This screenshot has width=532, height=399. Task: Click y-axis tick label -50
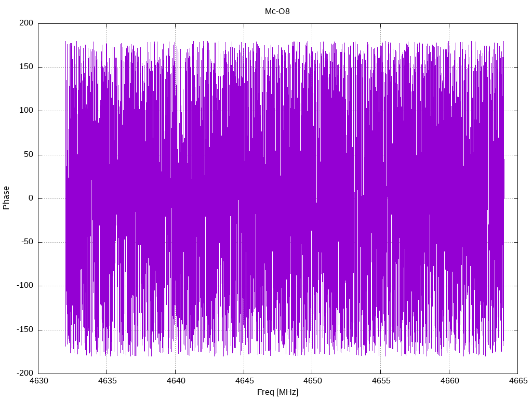click(28, 242)
